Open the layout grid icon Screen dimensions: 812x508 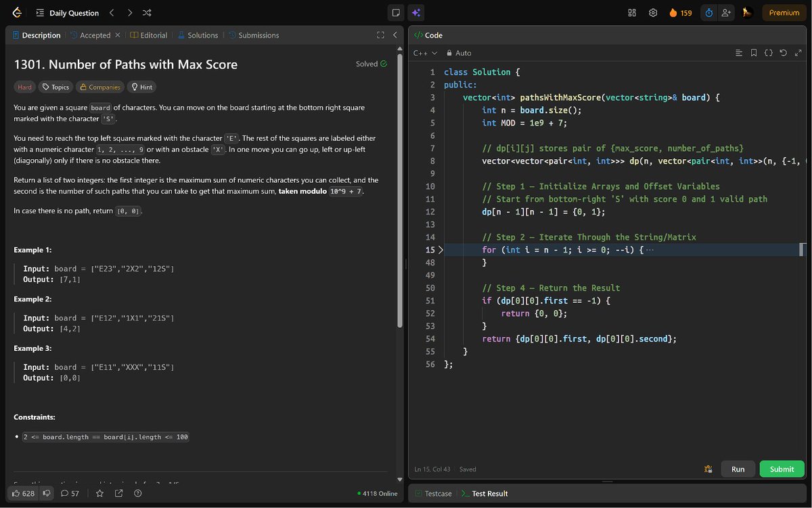pyautogui.click(x=632, y=13)
